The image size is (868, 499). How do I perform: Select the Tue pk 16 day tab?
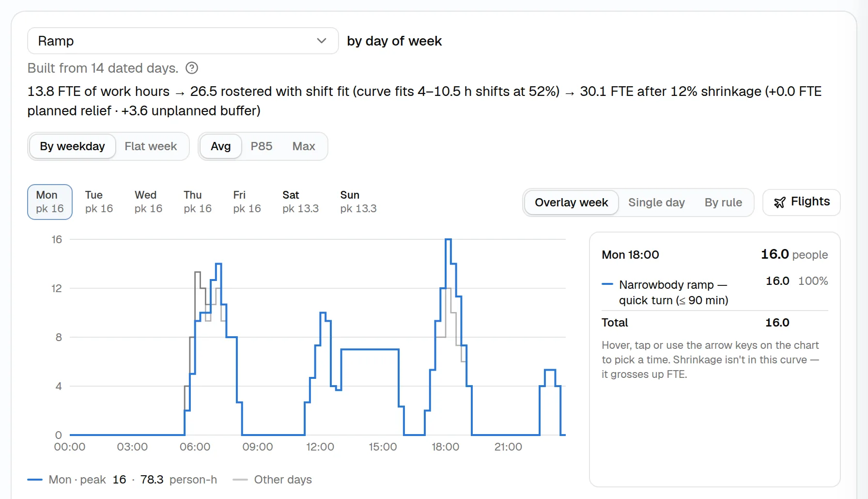[99, 202]
